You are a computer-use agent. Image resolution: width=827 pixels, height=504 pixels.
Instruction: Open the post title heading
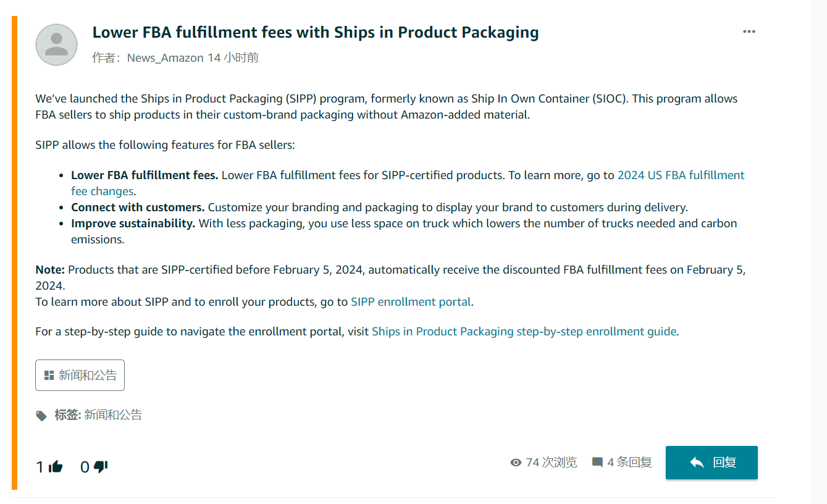pos(315,32)
